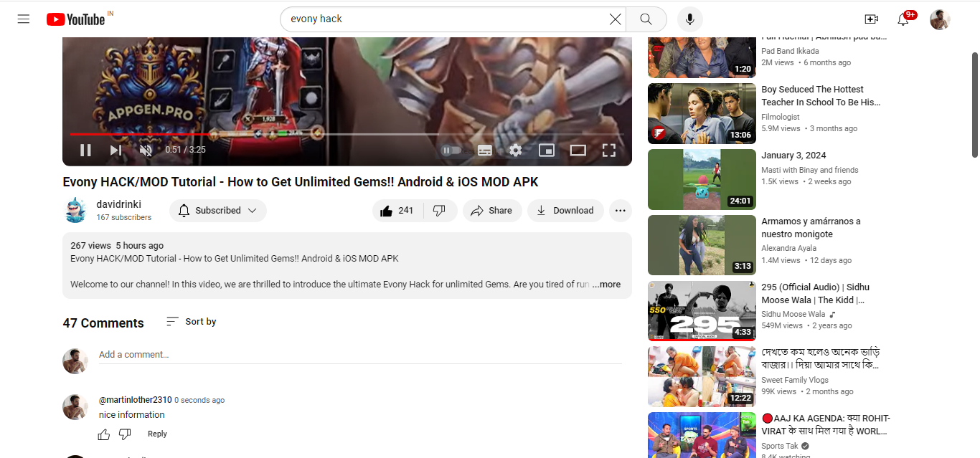
Task: Open January 3, 2024 video thumbnail
Action: coord(702,179)
